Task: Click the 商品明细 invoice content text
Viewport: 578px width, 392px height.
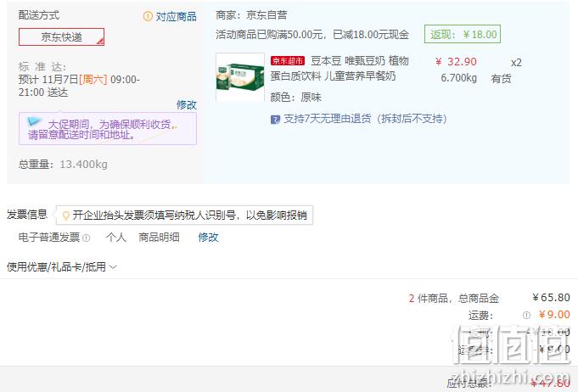Action: pos(159,238)
